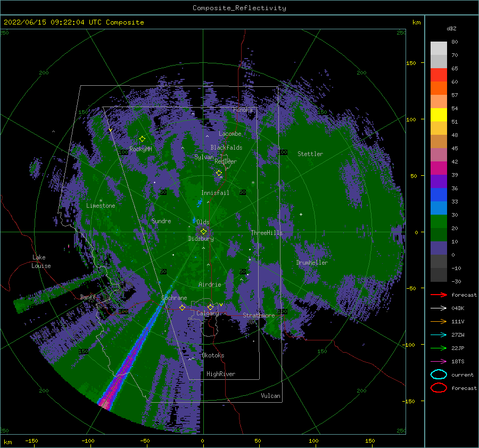Viewport: 479px width, 448px height.
Task: Click the dBZ legend heading
Action: click(451, 28)
